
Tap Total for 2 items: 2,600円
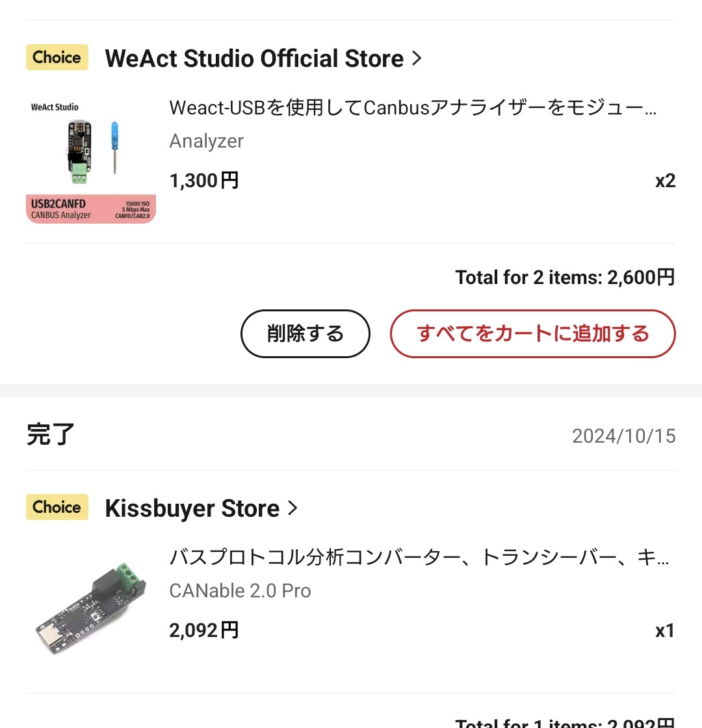565,277
